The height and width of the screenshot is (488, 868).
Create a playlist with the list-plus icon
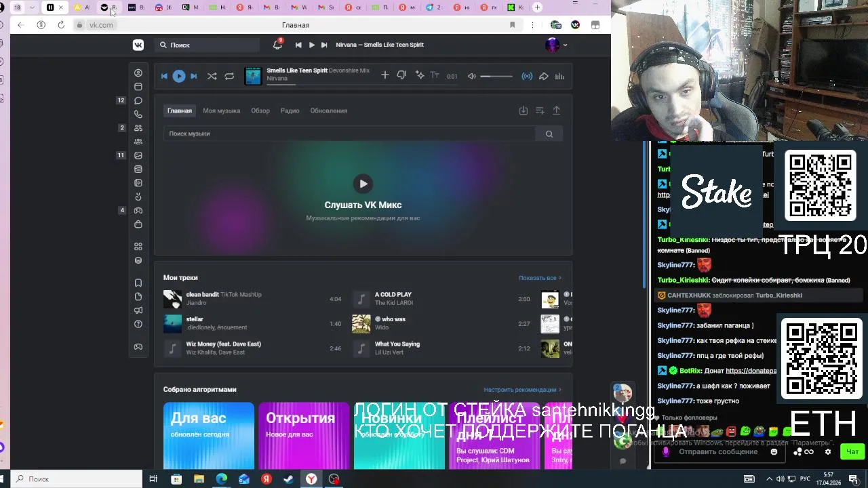pyautogui.click(x=540, y=110)
